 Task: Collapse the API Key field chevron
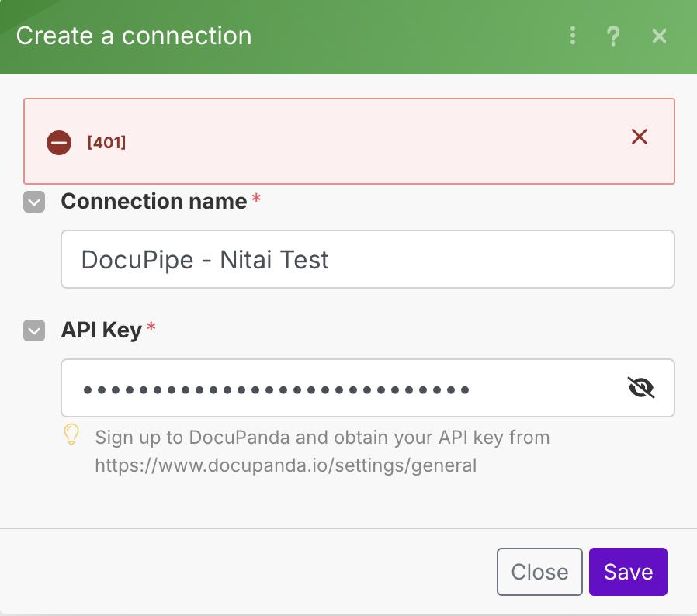pyautogui.click(x=34, y=330)
